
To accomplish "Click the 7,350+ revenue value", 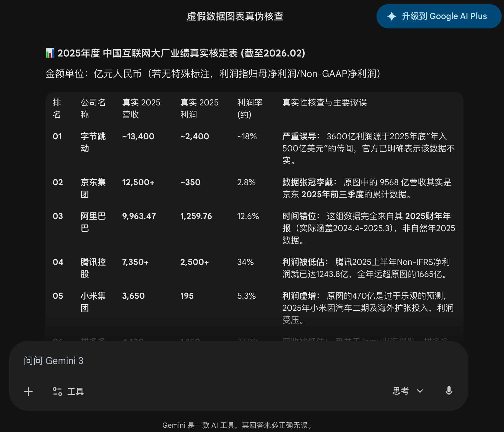I will [135, 262].
